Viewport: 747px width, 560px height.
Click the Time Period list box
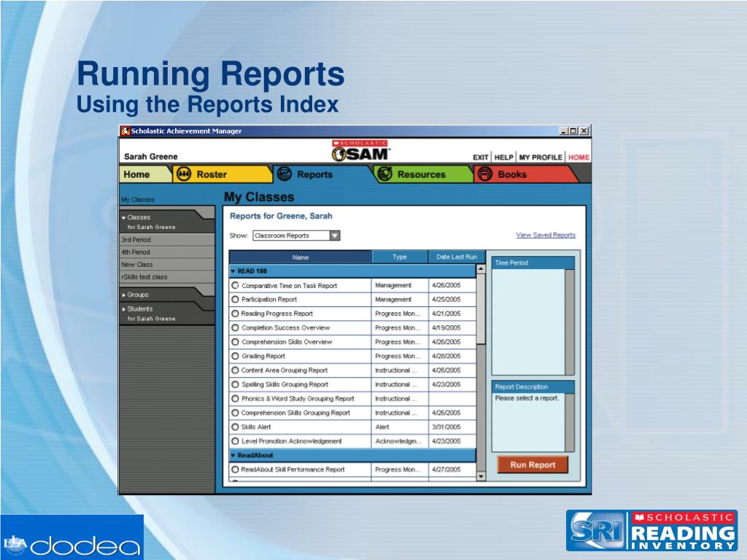528,322
